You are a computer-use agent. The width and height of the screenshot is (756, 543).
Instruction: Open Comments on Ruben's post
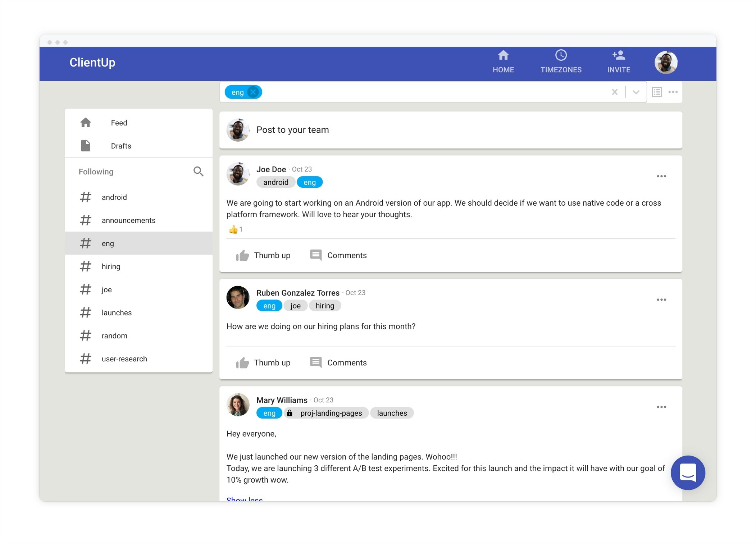coord(338,362)
